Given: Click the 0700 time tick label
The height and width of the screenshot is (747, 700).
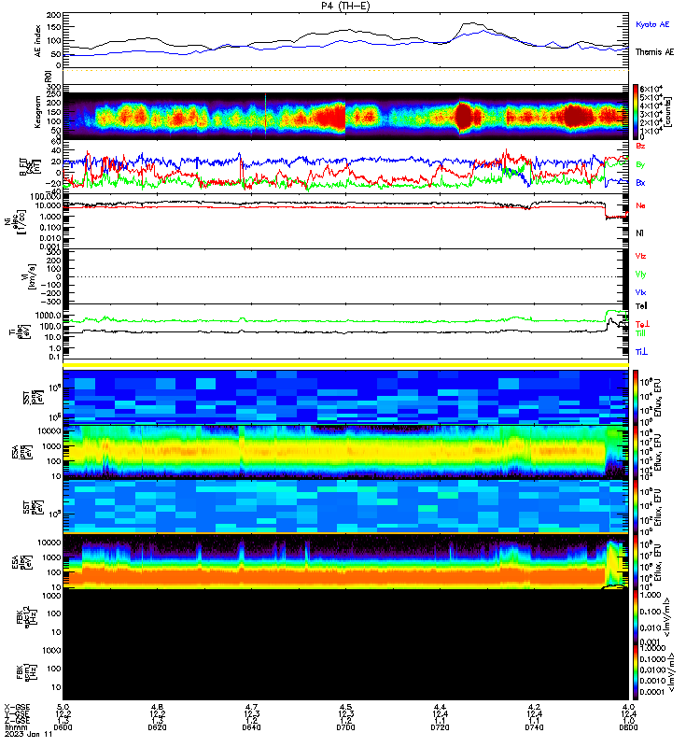Looking at the screenshot, I should coord(345,727).
